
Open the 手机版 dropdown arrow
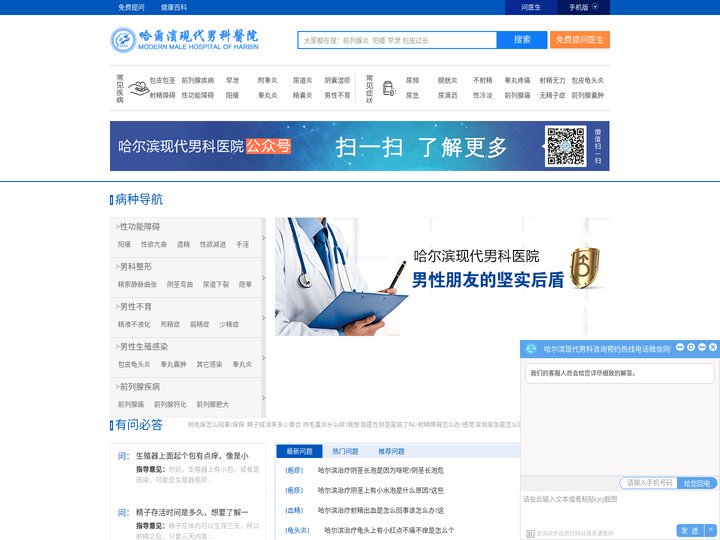point(596,7)
